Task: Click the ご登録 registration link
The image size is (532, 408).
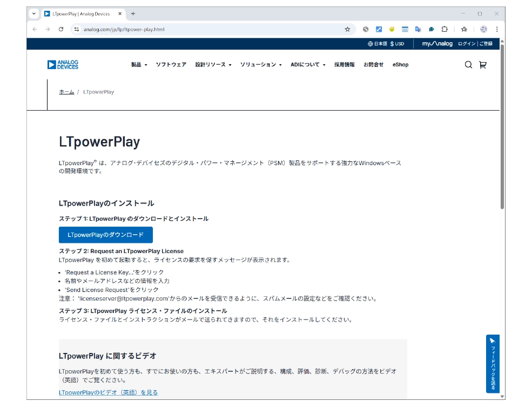Action: click(x=486, y=44)
